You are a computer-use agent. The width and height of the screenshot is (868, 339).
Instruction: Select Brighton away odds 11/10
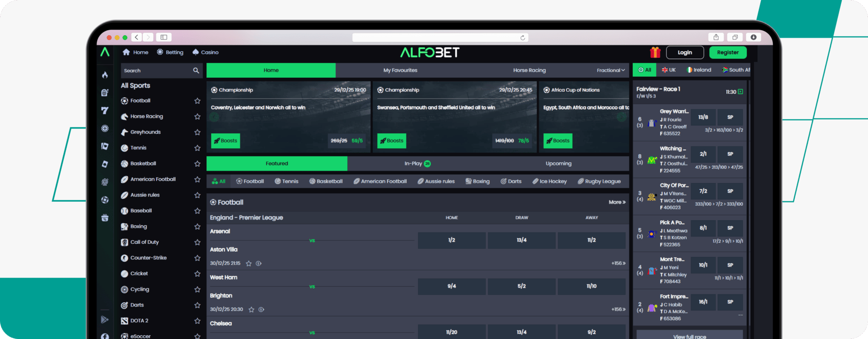point(591,286)
